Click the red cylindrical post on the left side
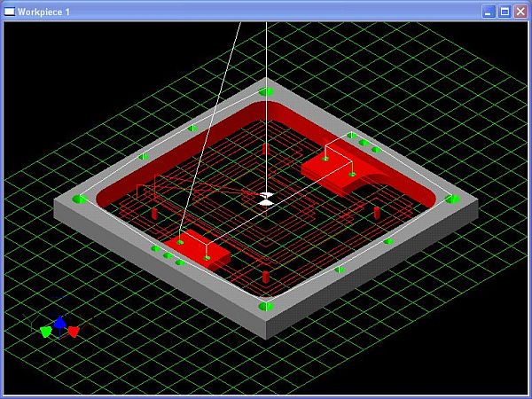532x399 pixels. 154,214
